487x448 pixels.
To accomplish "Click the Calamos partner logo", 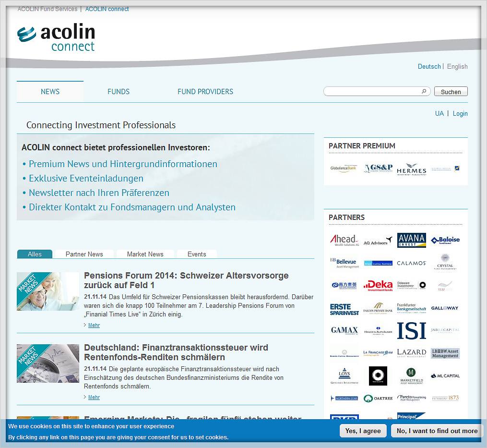I will [x=411, y=262].
